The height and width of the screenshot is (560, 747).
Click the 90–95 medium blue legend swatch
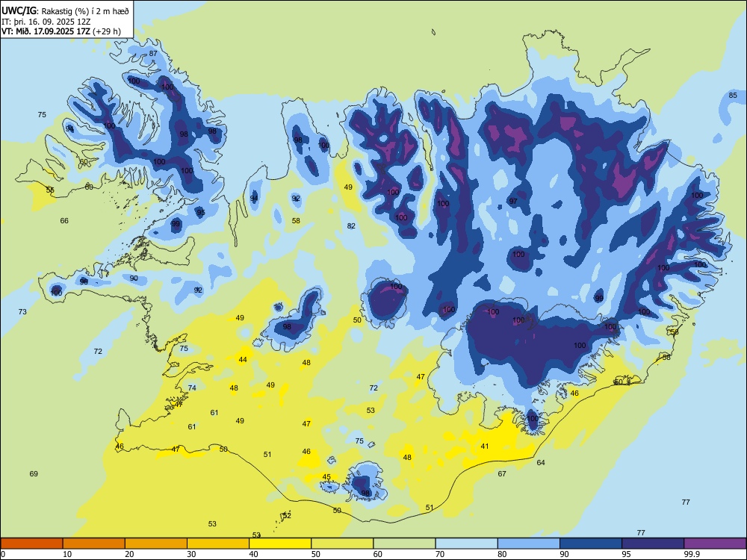coord(591,544)
